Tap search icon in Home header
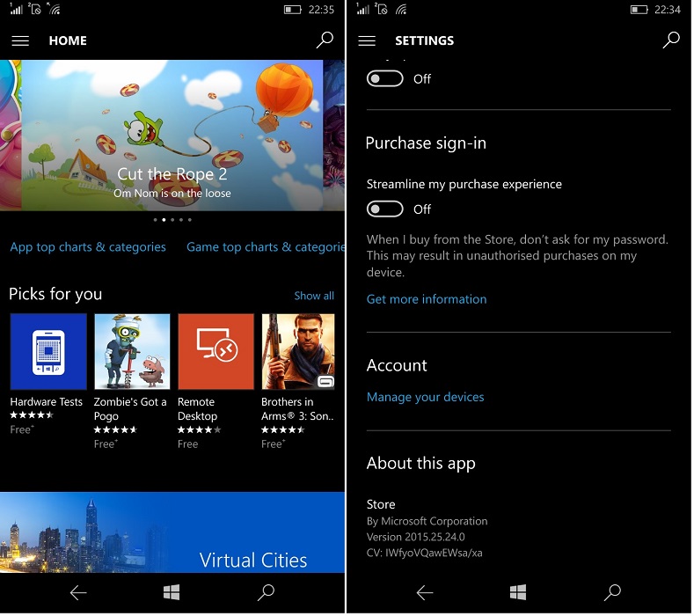694x616 pixels. [325, 40]
